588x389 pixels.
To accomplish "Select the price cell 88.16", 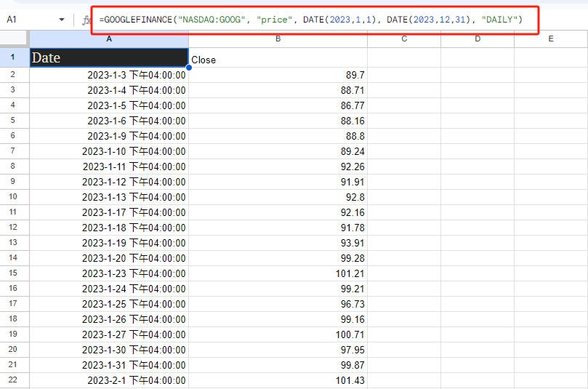I will (278, 121).
